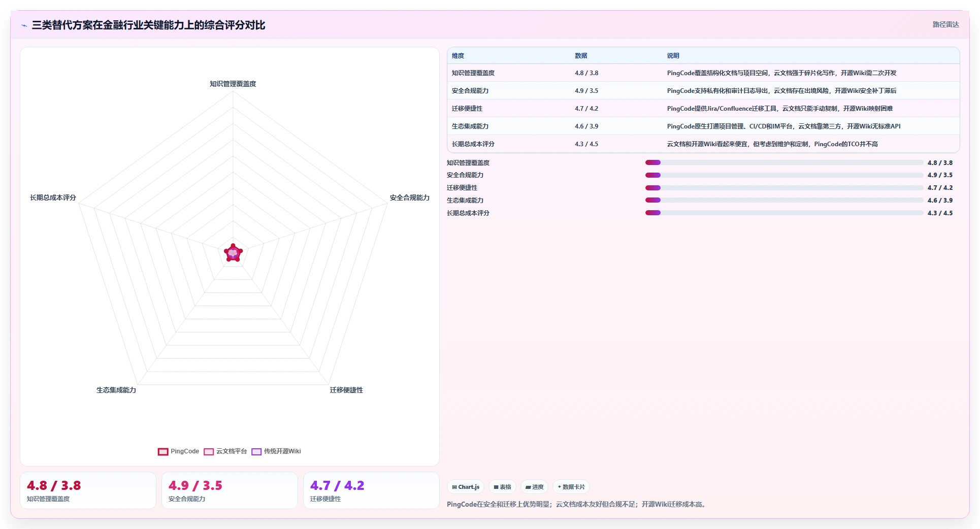Select the 知识管理覆盖度 table row cell

[x=473, y=73]
